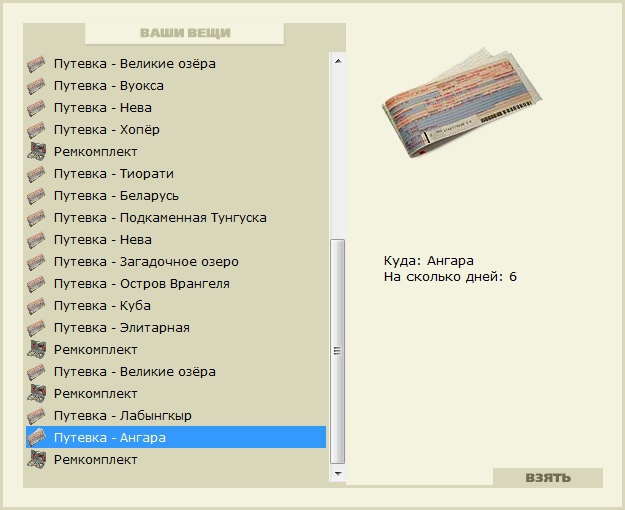Select Путевка - Элитарная list item
The height and width of the screenshot is (510, 625).
pos(176,328)
